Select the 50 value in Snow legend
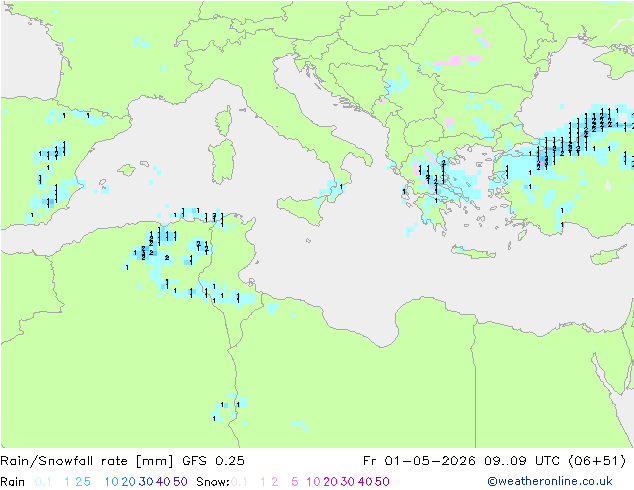This screenshot has width=634, height=490. tap(383, 482)
